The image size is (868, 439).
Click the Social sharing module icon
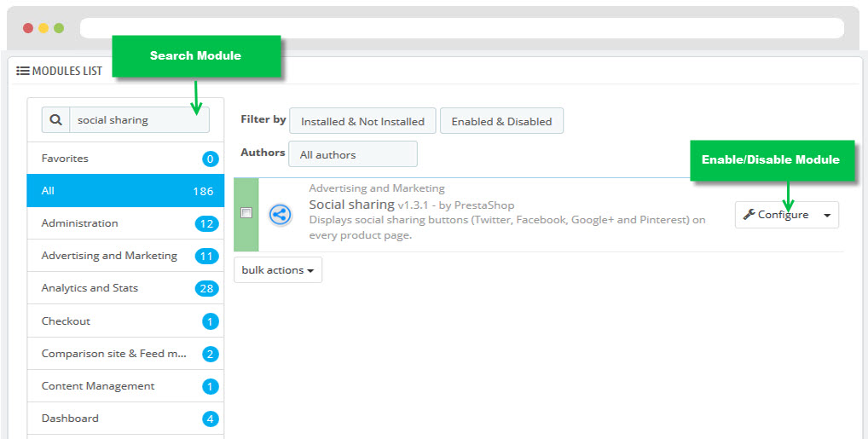pyautogui.click(x=281, y=214)
